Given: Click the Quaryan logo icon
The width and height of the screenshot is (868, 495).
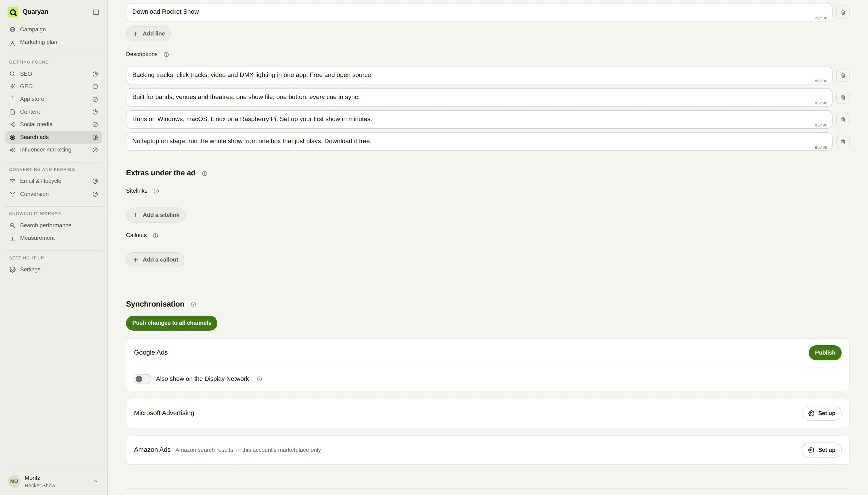Looking at the screenshot, I should pos(13,12).
